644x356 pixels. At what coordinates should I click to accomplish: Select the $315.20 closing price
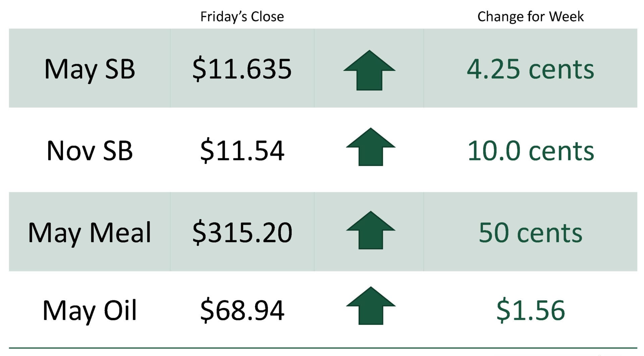pyautogui.click(x=242, y=233)
